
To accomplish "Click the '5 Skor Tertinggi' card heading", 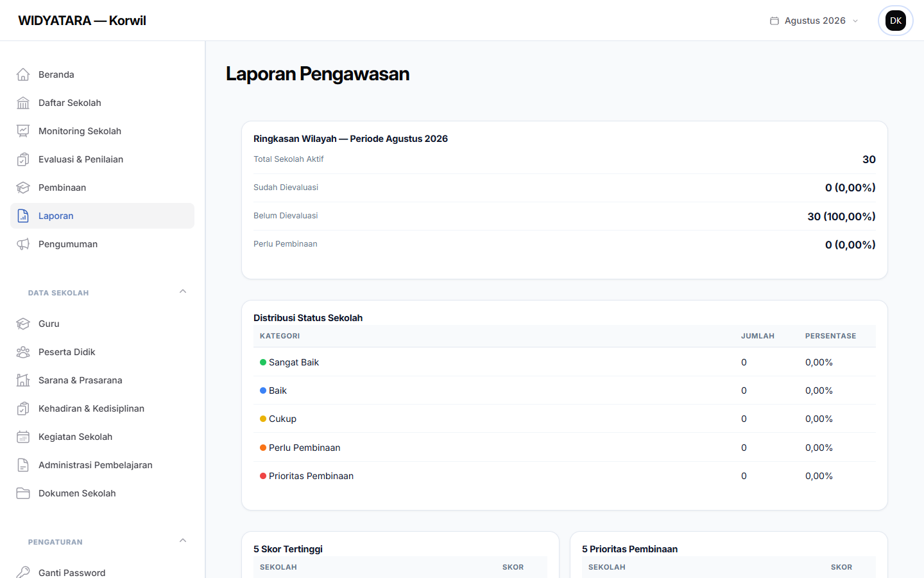I will [288, 549].
